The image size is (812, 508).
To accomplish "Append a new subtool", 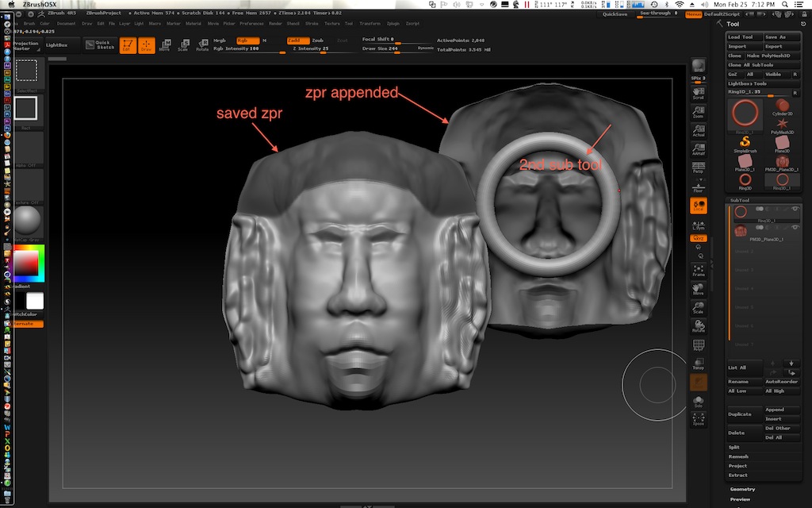I will point(780,408).
